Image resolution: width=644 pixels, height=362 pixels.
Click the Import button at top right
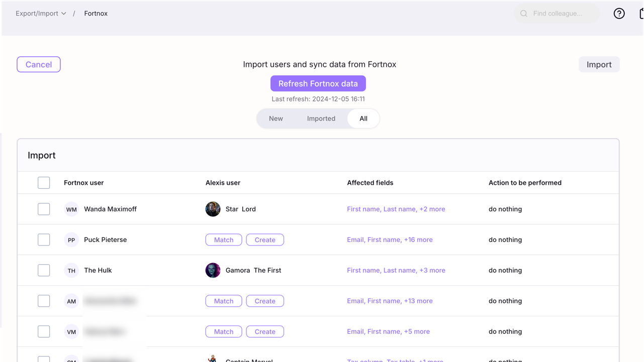[599, 64]
